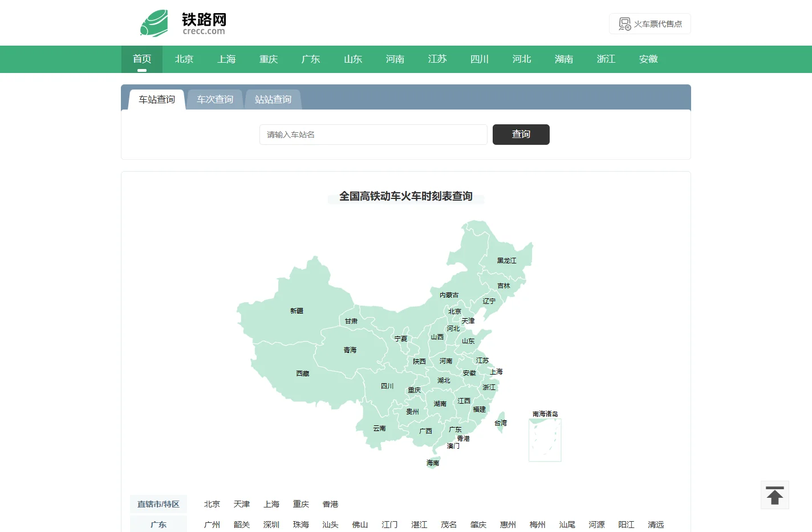Select 台湾 on the map

(x=501, y=423)
